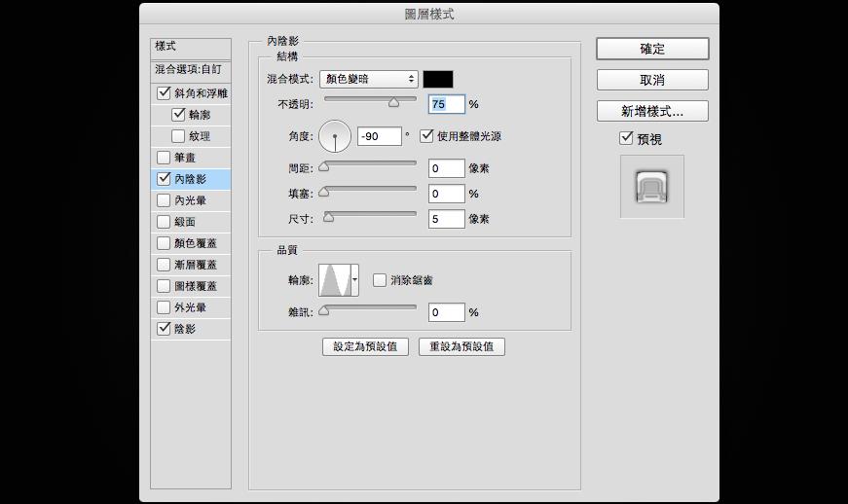This screenshot has height=504, width=848.
Task: Toggle 使用整體光源 checkbox
Action: [426, 135]
